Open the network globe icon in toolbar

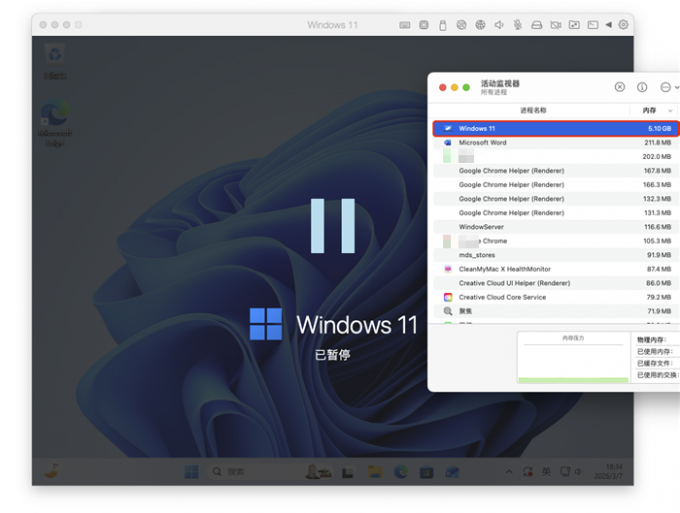(480, 25)
